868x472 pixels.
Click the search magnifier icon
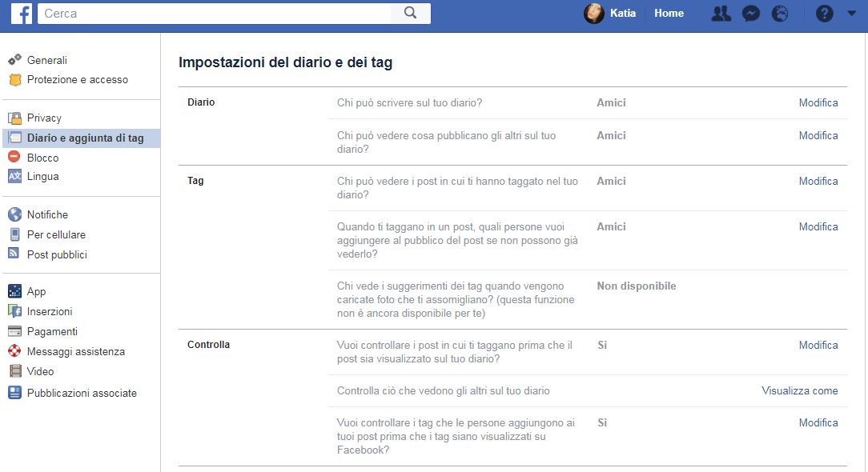410,13
